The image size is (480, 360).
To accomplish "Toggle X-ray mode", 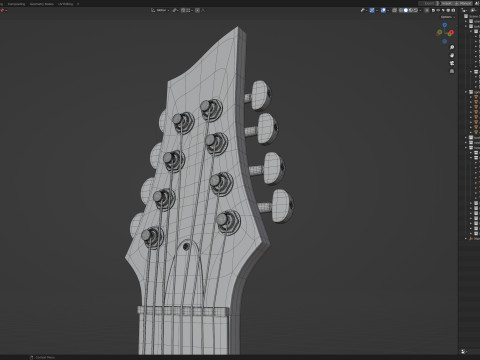I will (x=394, y=10).
